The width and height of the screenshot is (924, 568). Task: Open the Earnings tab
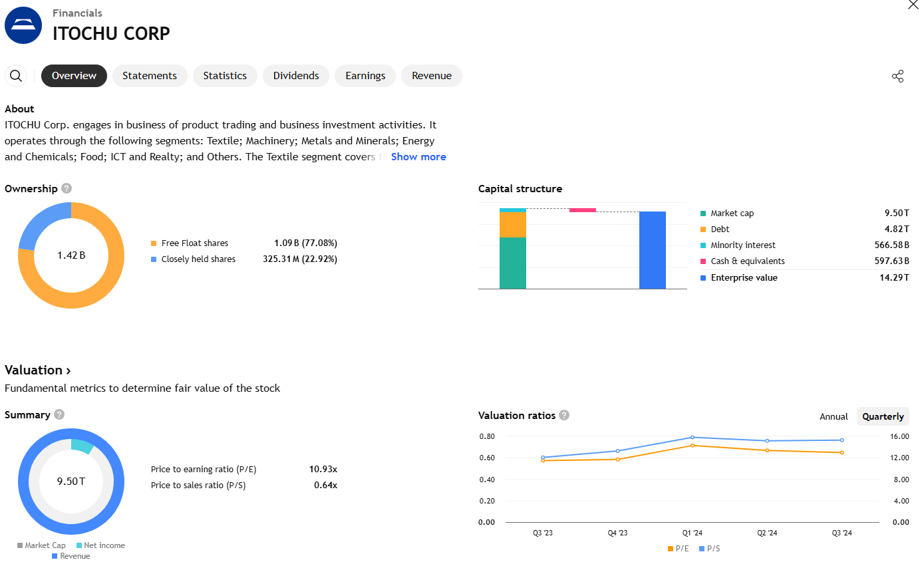[x=365, y=76]
